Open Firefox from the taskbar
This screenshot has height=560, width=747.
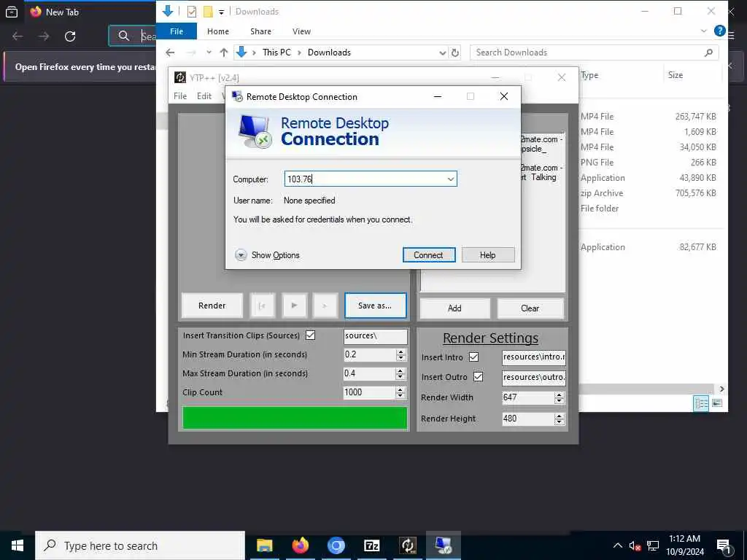tap(300, 545)
